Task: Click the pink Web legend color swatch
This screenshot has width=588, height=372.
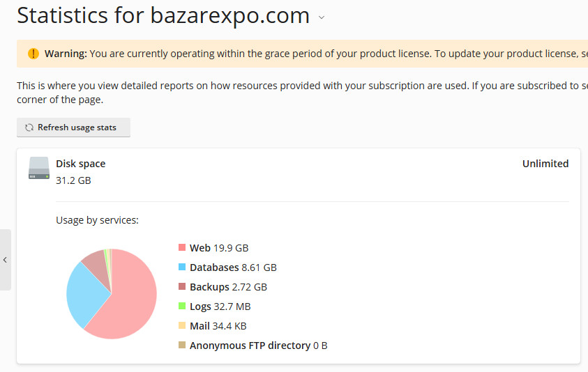Action: pos(182,248)
